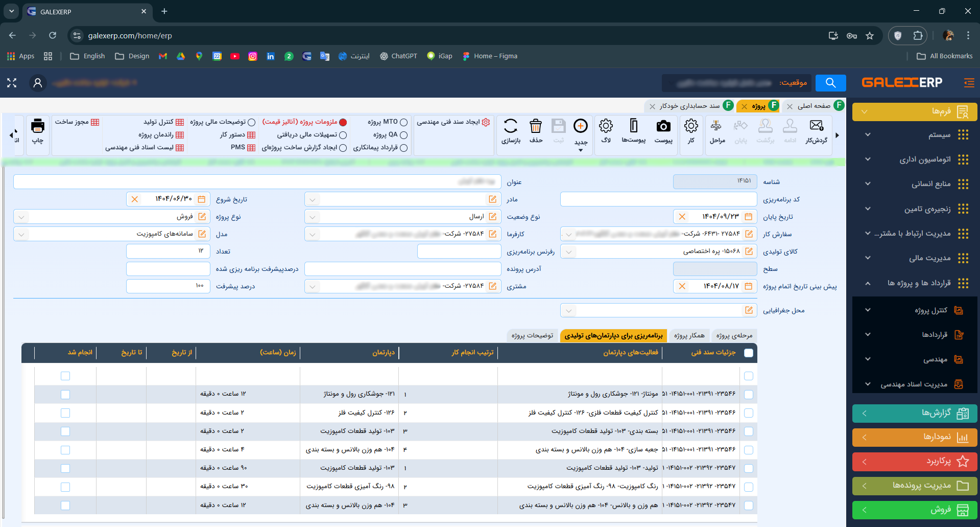Select تسهیلات مالی دریافتی radio button
The image size is (980, 527).
pyautogui.click(x=343, y=135)
